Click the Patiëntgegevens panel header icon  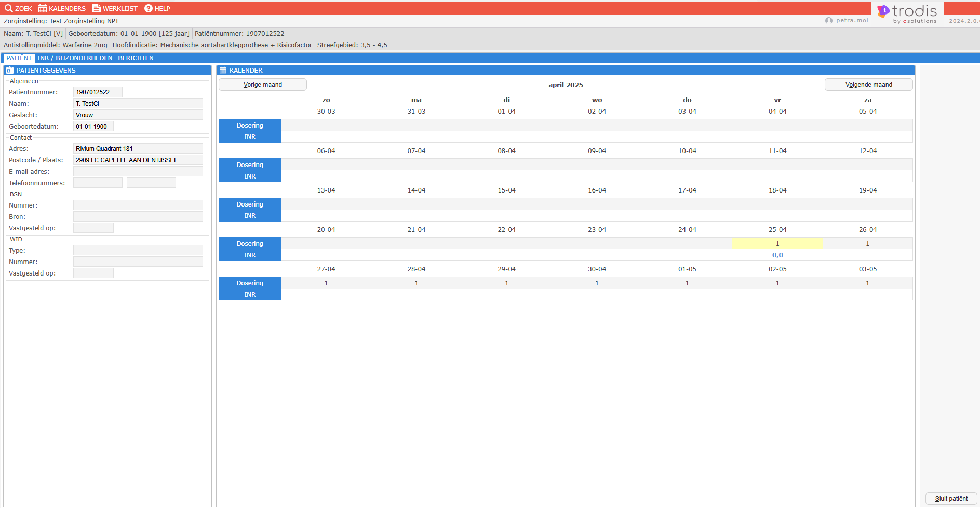(10, 70)
